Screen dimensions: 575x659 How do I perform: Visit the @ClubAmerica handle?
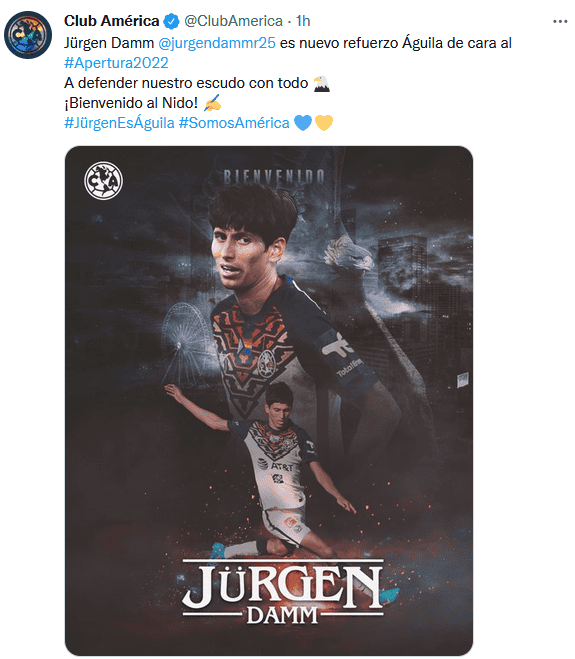tap(233, 21)
